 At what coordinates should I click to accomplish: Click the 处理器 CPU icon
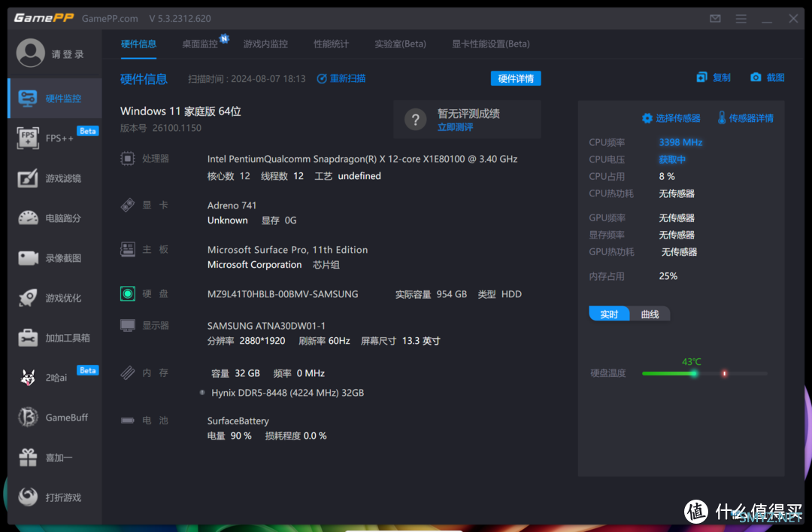[x=127, y=158]
